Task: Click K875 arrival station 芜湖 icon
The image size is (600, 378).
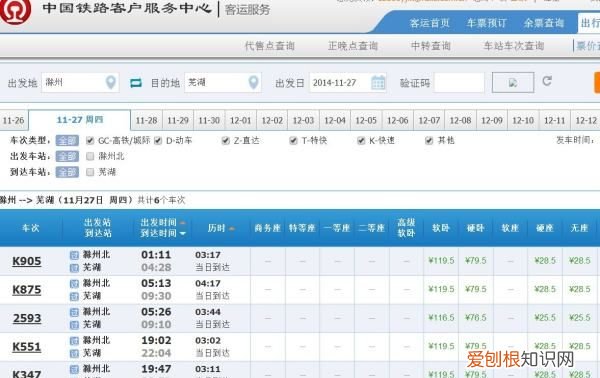Action: tap(74, 296)
